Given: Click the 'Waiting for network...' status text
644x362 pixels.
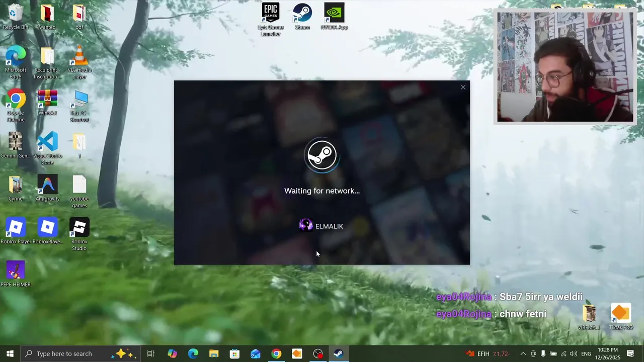Looking at the screenshot, I should [322, 191].
